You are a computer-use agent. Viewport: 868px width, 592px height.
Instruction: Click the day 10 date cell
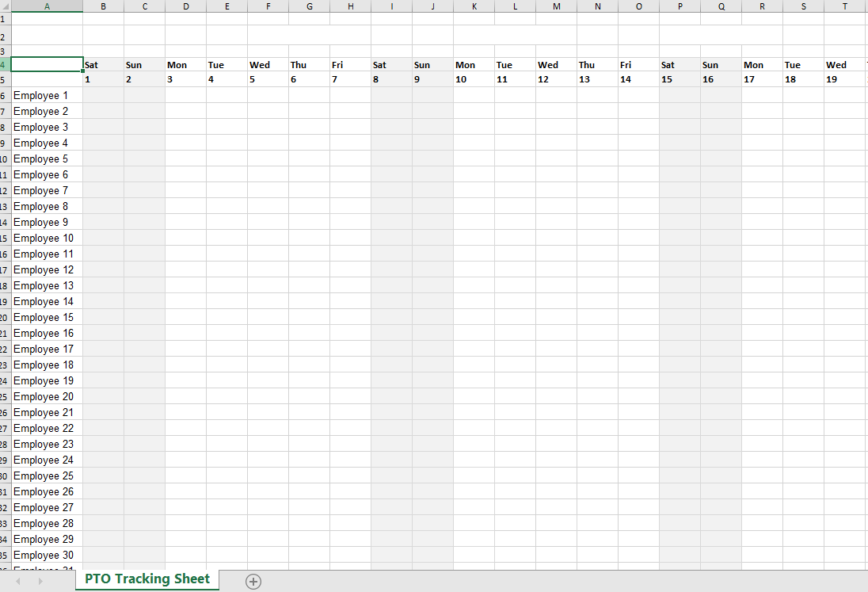coord(474,79)
